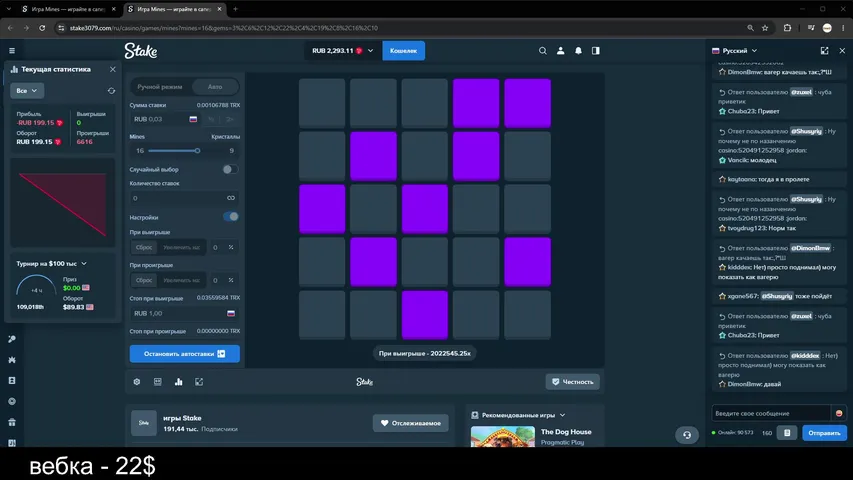Click the ½ bet button

pos(212,119)
